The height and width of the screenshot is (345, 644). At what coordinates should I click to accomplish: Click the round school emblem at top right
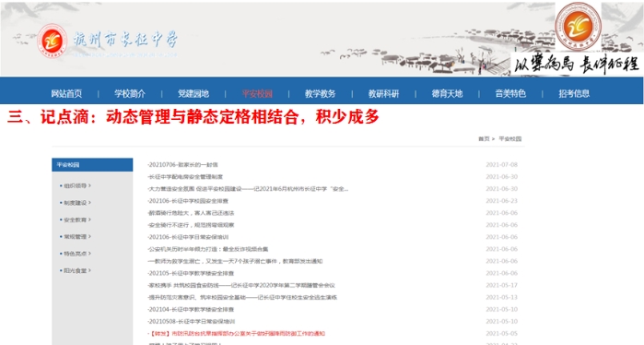point(578,26)
